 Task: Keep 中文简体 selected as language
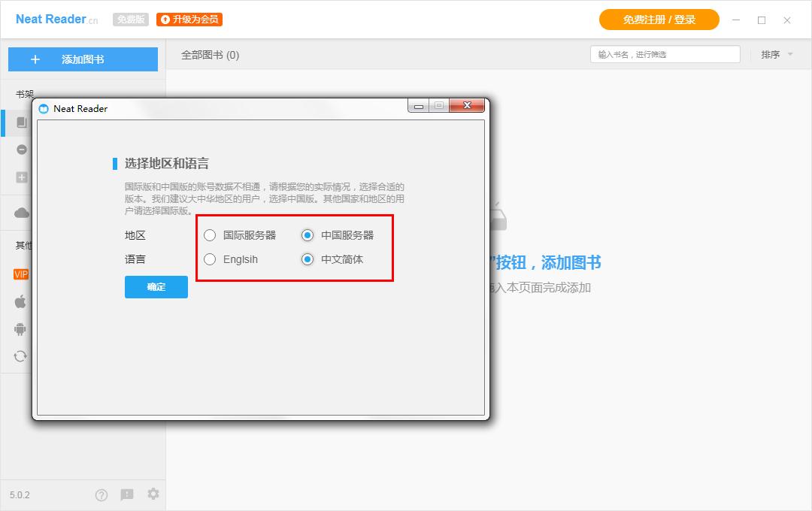[x=307, y=259]
